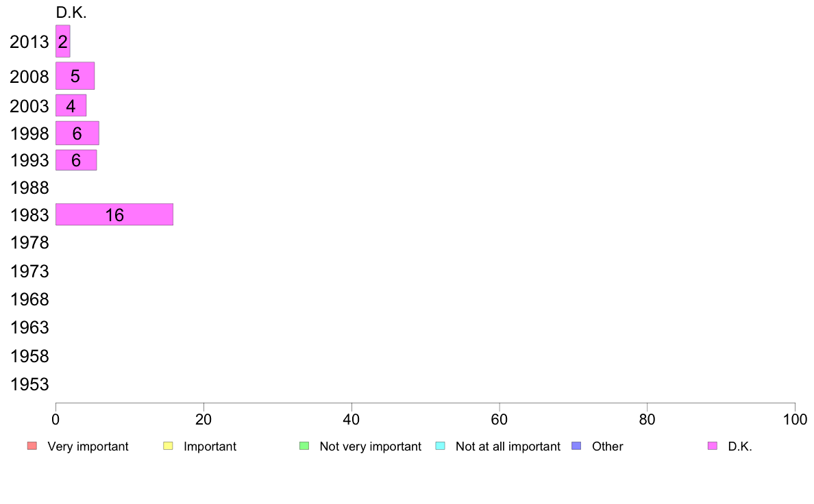Image resolution: width=814 pixels, height=504 pixels.
Task: Click the 40 tick on x-axis
Action: tap(351, 419)
